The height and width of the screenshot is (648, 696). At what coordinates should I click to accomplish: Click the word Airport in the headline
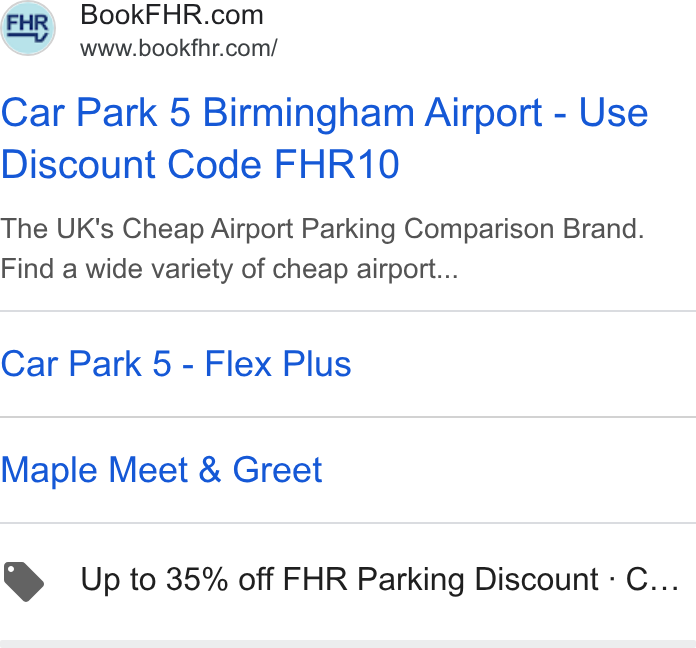click(483, 114)
